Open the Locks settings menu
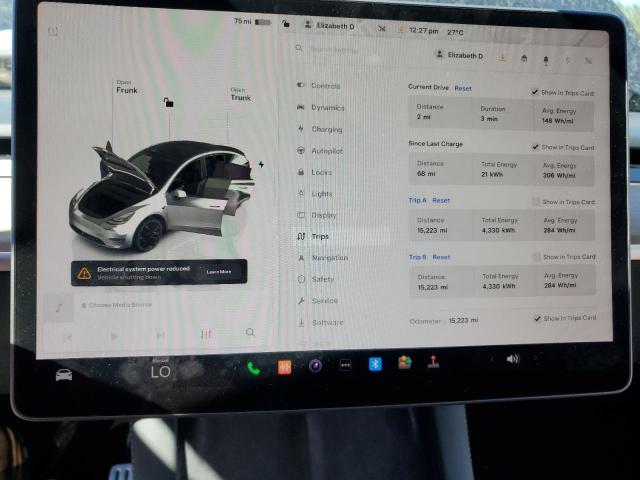The width and height of the screenshot is (640, 480). [x=314, y=172]
